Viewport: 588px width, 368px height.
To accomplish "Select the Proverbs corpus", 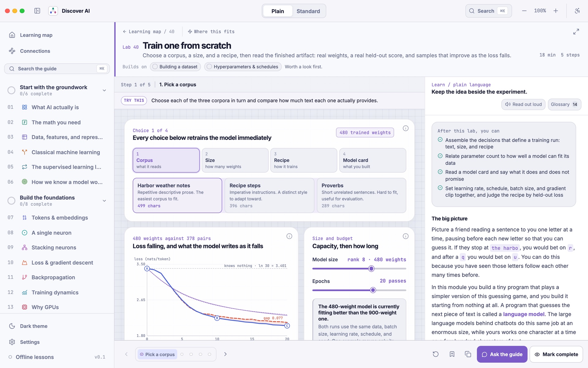I will click(361, 195).
